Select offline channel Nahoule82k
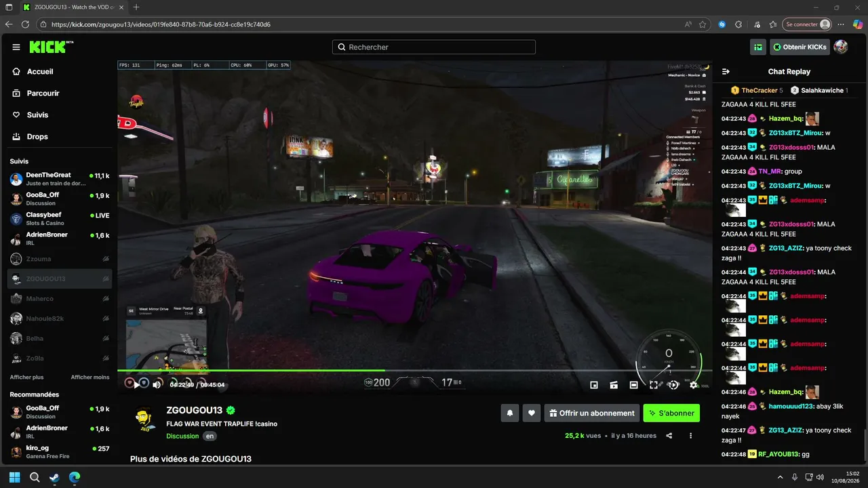The width and height of the screenshot is (868, 488). pyautogui.click(x=60, y=319)
